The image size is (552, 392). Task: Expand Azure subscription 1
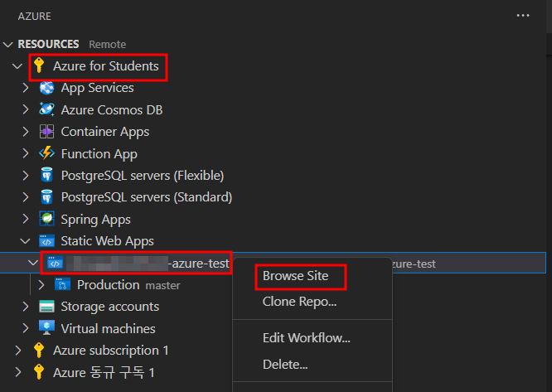18,351
